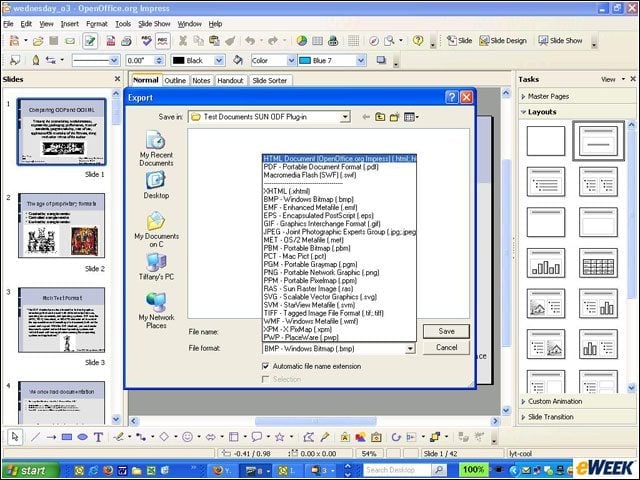Open the View Menu dropdown in Export dialog

click(411, 117)
